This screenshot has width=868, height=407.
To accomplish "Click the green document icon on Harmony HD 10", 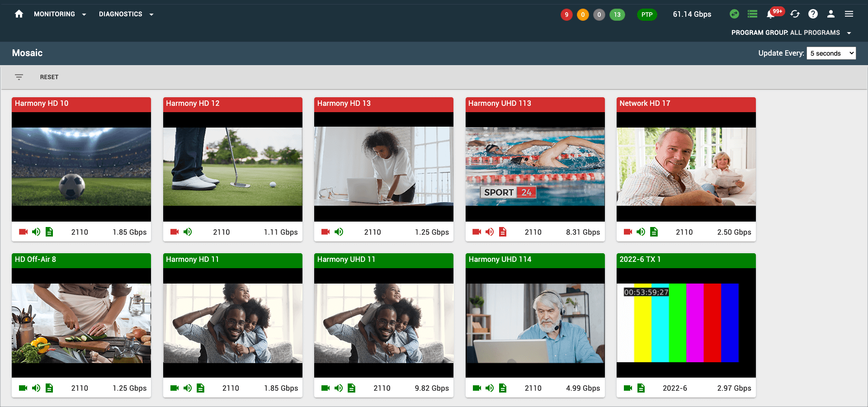I will point(49,232).
